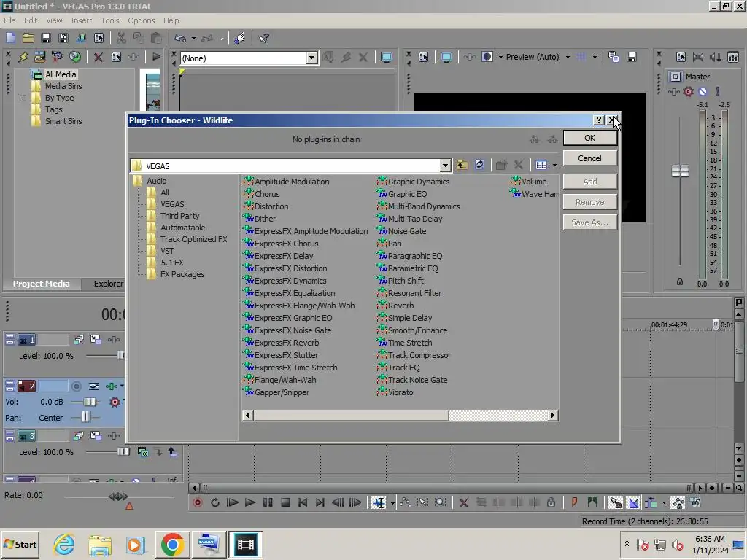Click the Pause transport button
The image size is (747, 560).
tap(268, 502)
